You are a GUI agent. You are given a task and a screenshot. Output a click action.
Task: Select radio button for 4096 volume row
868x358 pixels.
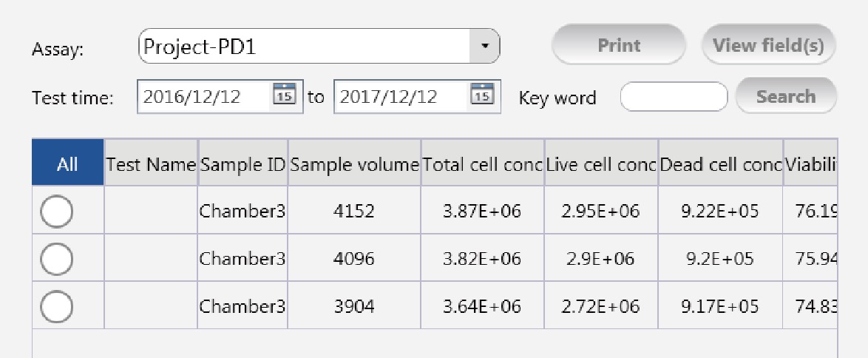point(56,259)
